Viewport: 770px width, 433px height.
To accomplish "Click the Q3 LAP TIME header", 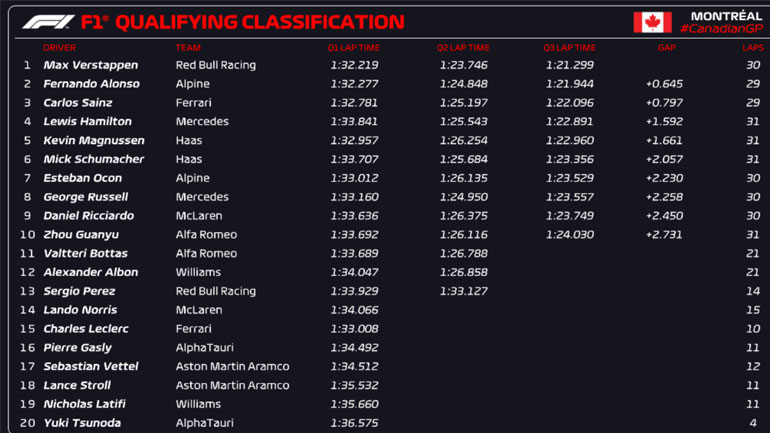I will pyautogui.click(x=569, y=47).
